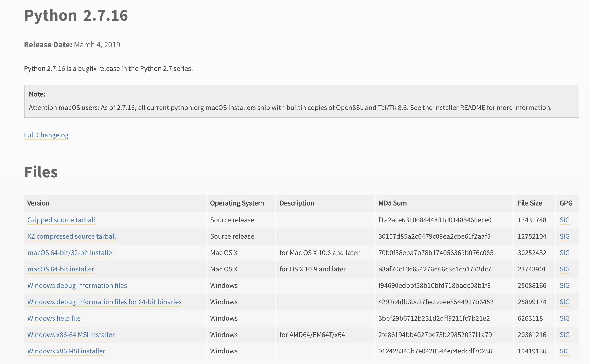Download Windows x86-64 MSI installer

tap(71, 335)
